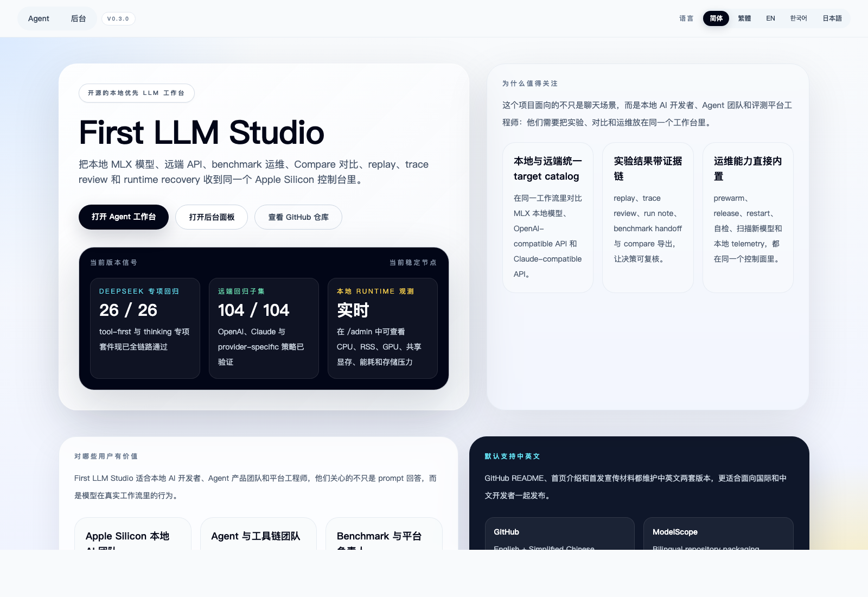
Task: Click the 当前稳定节点 label
Action: pyautogui.click(x=413, y=263)
